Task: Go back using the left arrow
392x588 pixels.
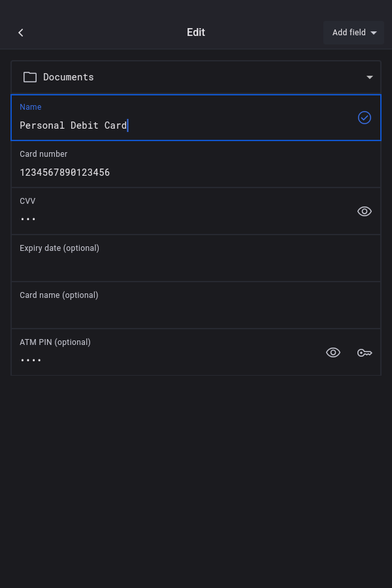Action: [21, 33]
